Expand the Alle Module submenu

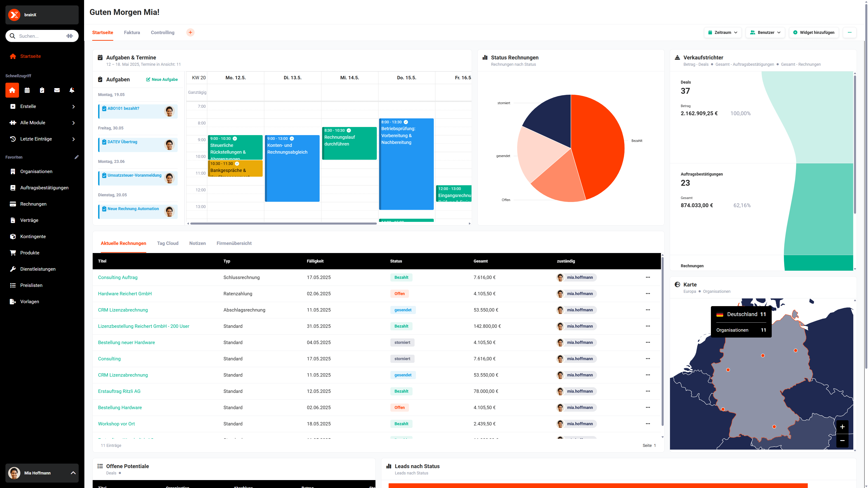click(42, 123)
